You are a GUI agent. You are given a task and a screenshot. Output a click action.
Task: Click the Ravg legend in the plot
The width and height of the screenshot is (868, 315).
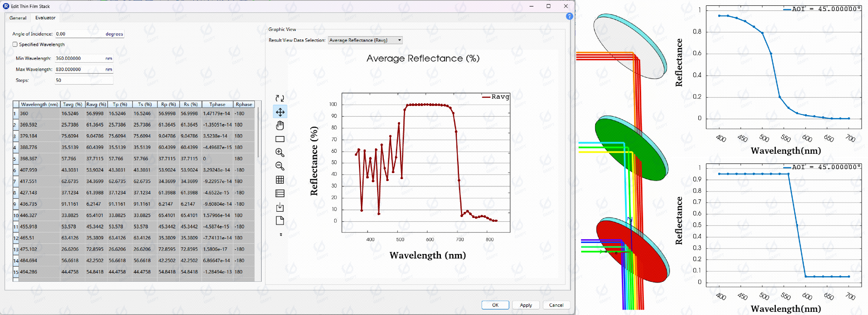point(495,97)
